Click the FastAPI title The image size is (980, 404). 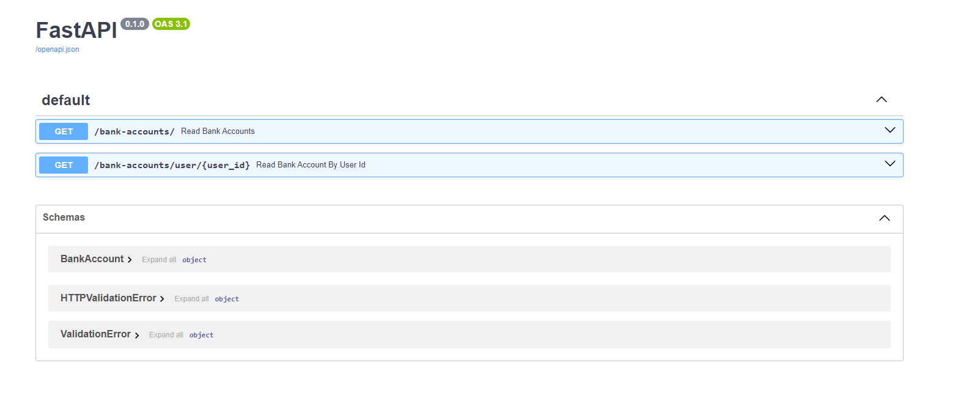(76, 30)
